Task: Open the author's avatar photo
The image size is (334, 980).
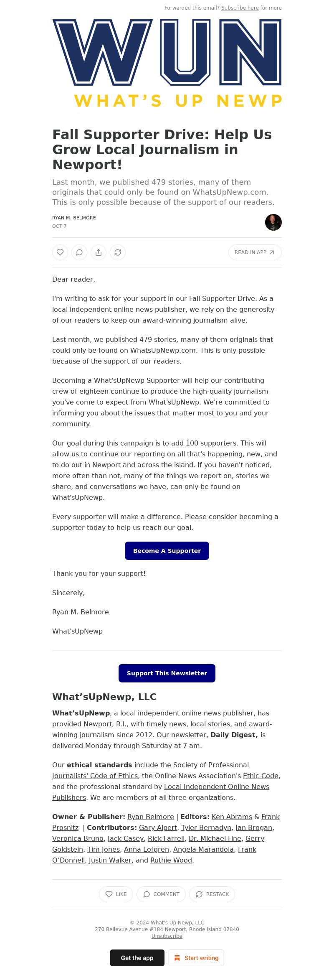Action: pos(273,222)
